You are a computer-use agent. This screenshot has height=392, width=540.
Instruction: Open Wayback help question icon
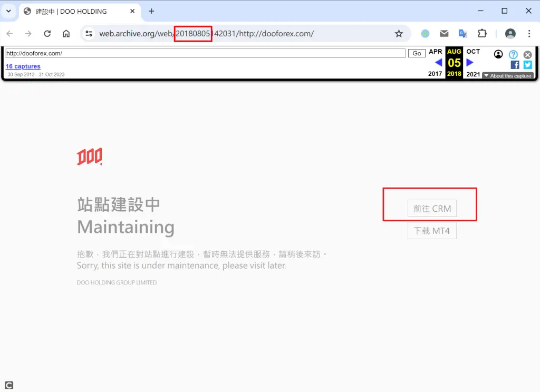click(513, 54)
